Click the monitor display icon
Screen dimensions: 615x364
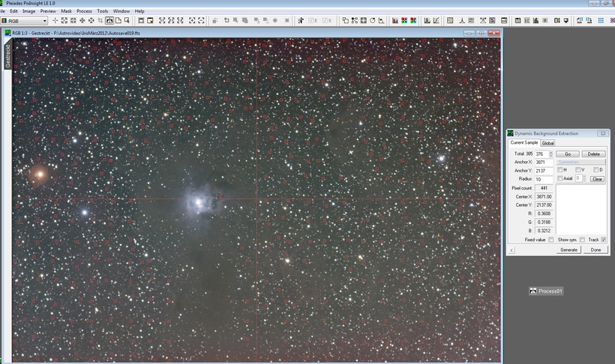[566, 20]
